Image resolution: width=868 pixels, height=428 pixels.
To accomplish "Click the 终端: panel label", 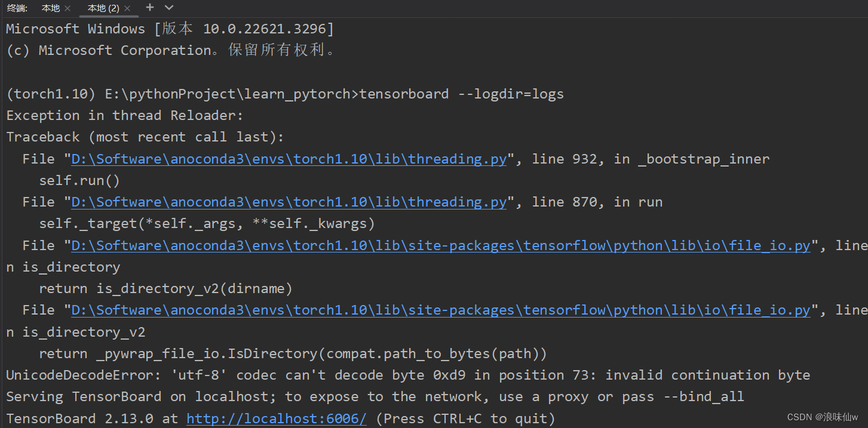I will coord(17,8).
